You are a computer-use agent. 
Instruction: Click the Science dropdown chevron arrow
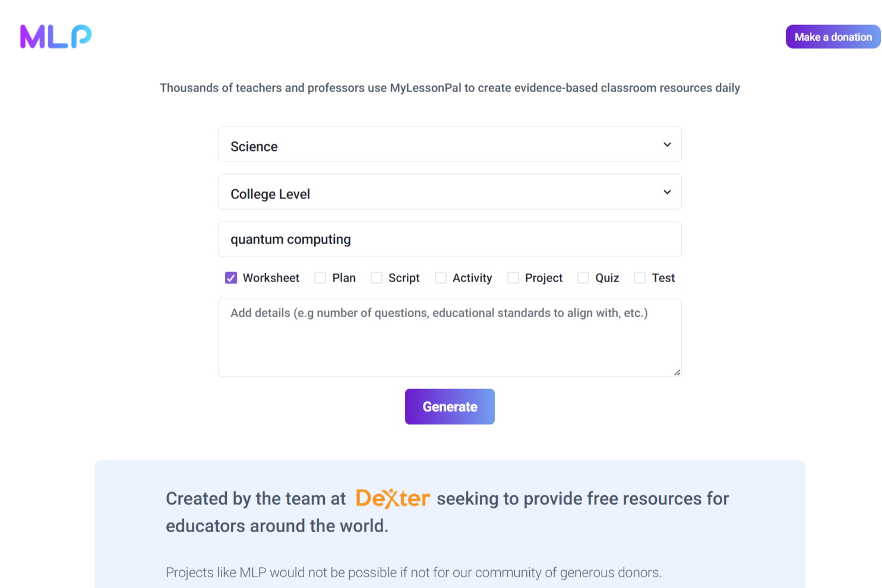pos(667,145)
